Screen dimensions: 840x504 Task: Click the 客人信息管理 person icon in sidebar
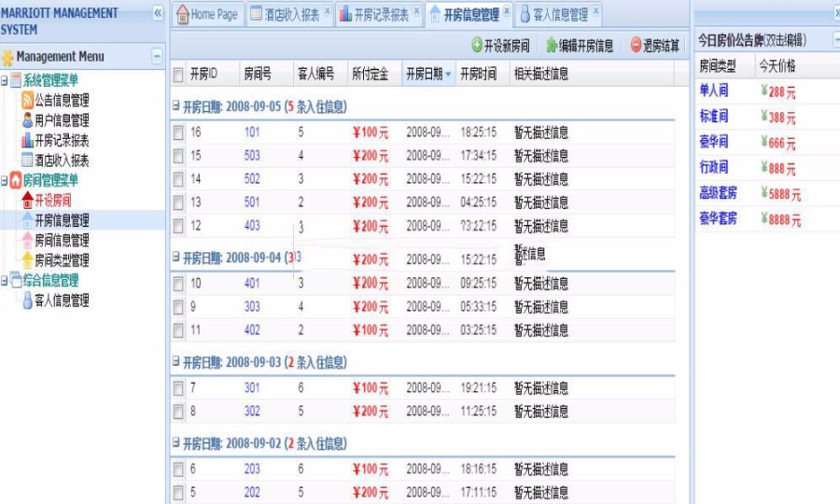[27, 300]
